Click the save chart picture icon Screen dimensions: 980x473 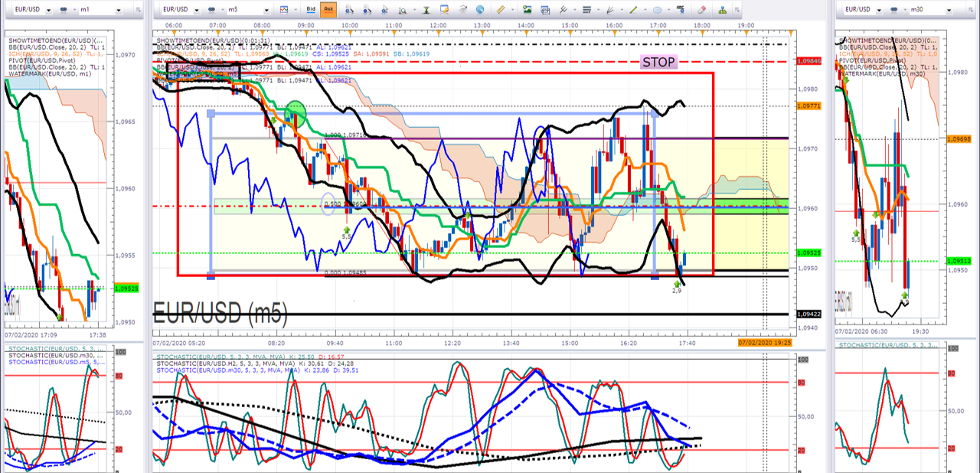point(528,10)
